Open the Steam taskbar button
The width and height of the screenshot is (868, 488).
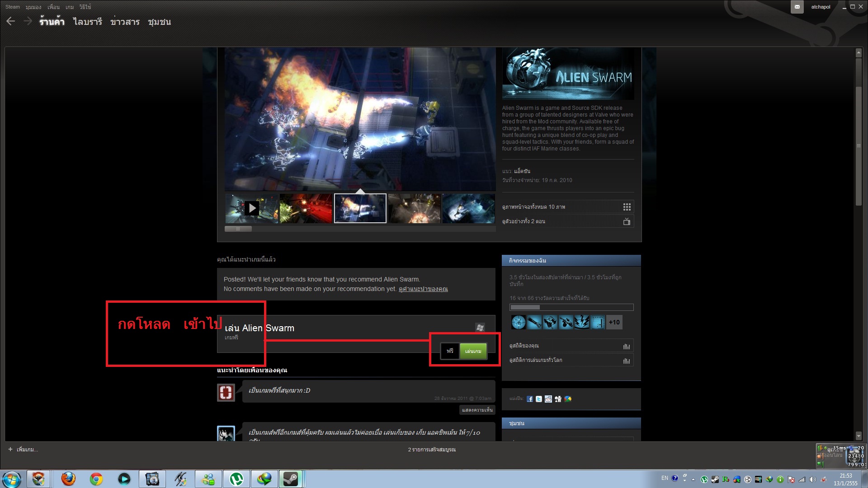click(291, 479)
